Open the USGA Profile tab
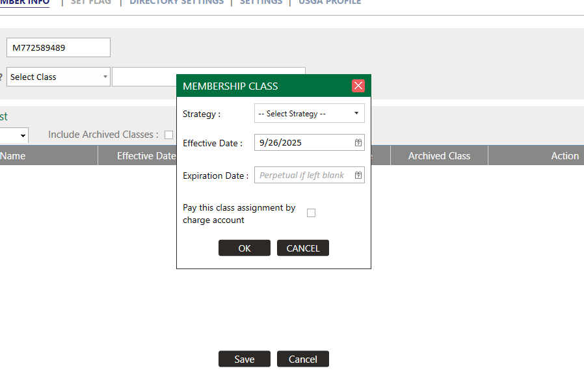 coord(330,3)
